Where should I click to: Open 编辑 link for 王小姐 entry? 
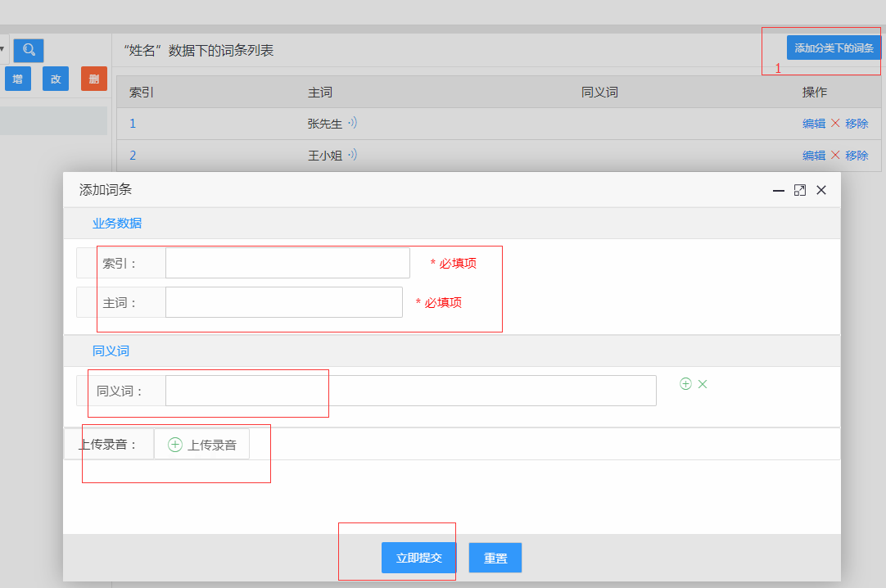click(x=813, y=155)
